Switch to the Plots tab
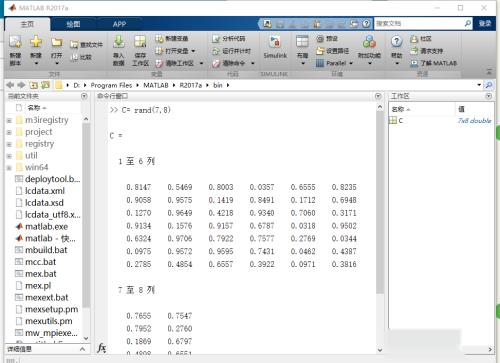 [x=73, y=24]
